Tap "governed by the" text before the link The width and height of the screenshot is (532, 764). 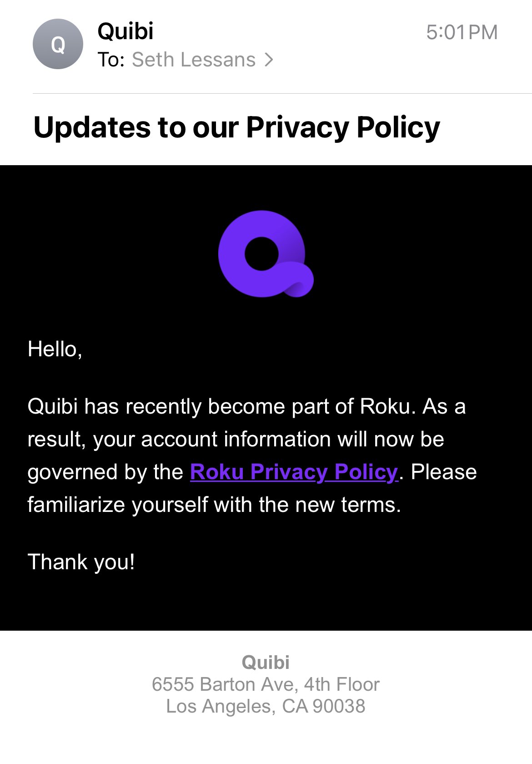(x=105, y=472)
